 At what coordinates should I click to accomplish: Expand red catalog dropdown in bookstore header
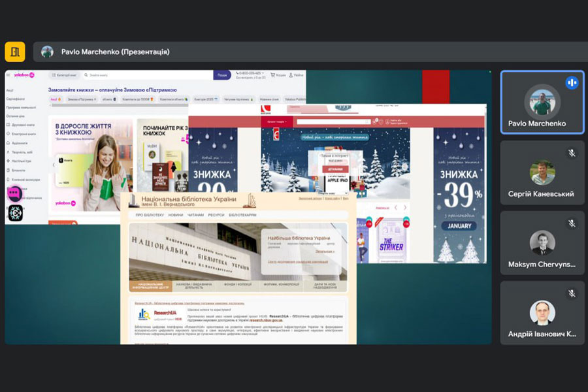[277, 122]
